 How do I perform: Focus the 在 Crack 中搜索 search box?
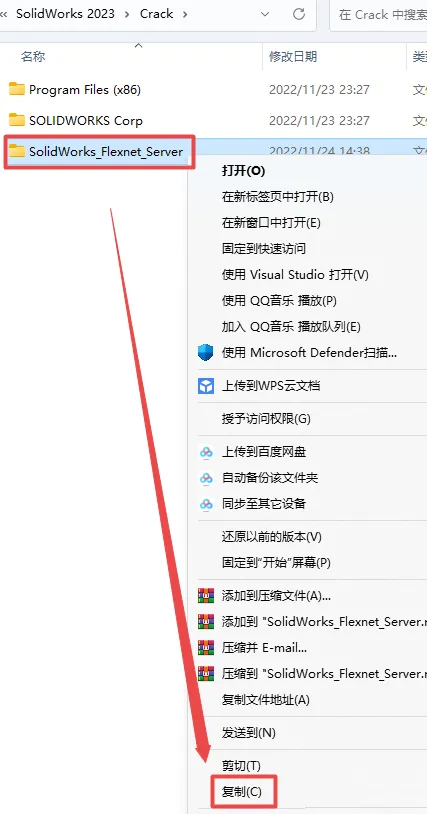(x=381, y=15)
